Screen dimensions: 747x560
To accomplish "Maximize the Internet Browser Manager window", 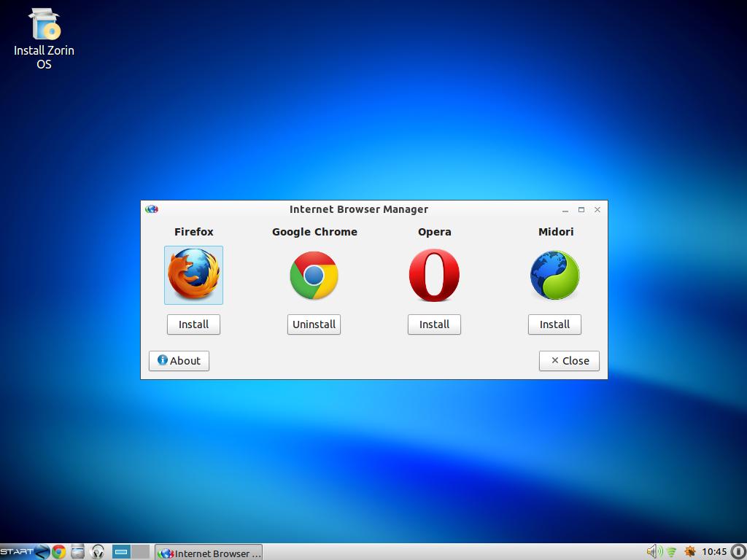I will (x=581, y=209).
